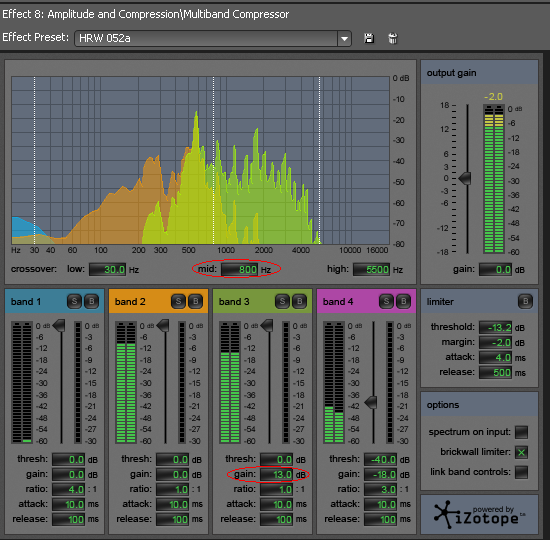This screenshot has width=550, height=540.
Task: Save the current effect preset
Action: 369,38
